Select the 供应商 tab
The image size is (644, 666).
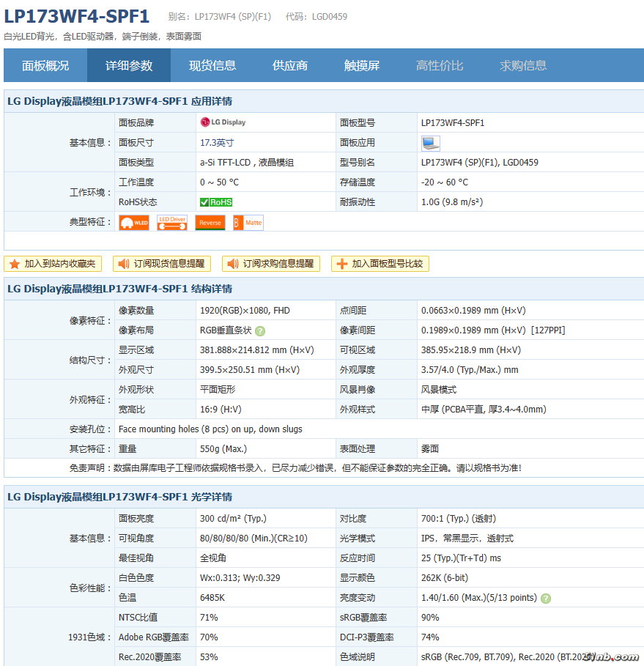(x=289, y=65)
